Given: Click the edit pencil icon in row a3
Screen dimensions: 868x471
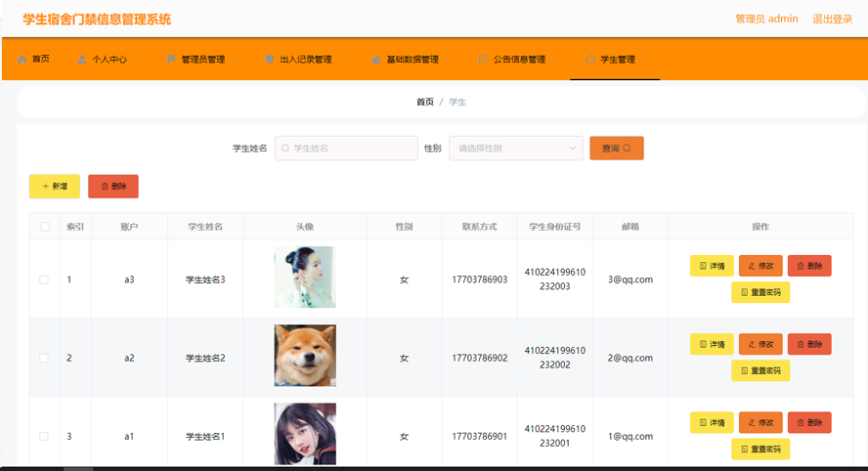Looking at the screenshot, I should click(x=752, y=266).
